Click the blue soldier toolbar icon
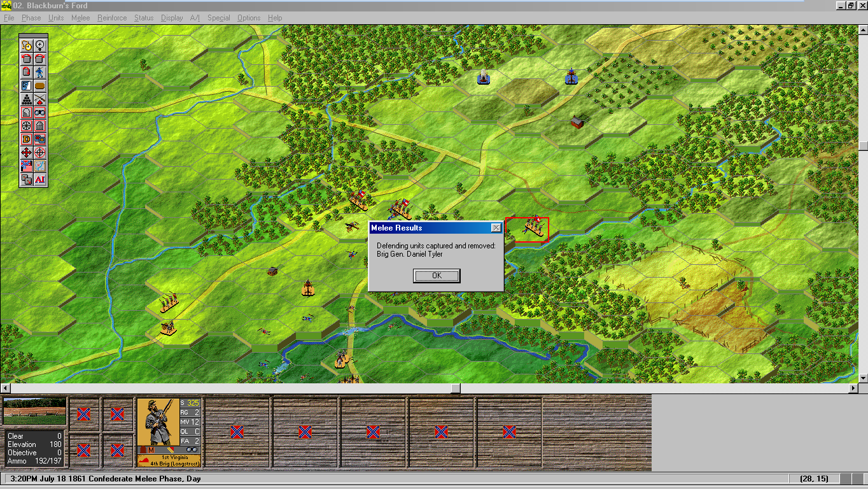This screenshot has width=868, height=489. [x=39, y=72]
